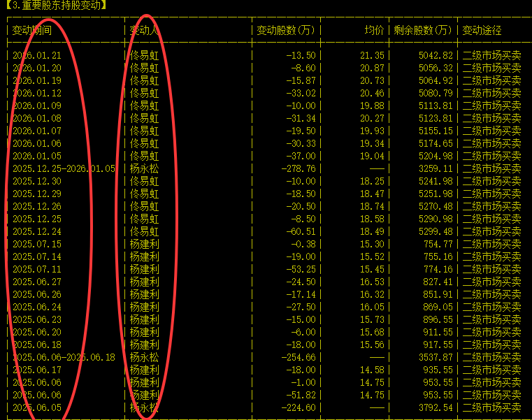Viewport: 532px width, 420px height.
Task: Click share change value -33.02
Action: pos(301,93)
